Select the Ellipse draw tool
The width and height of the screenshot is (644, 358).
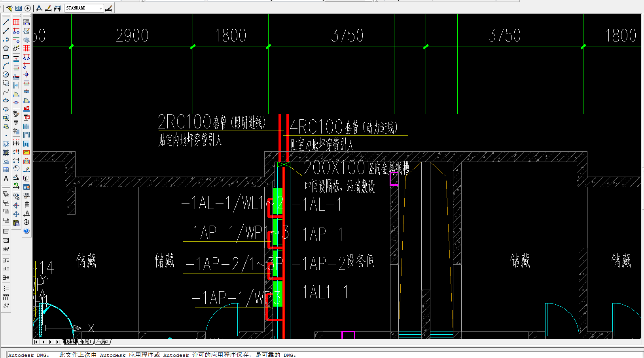6,100
